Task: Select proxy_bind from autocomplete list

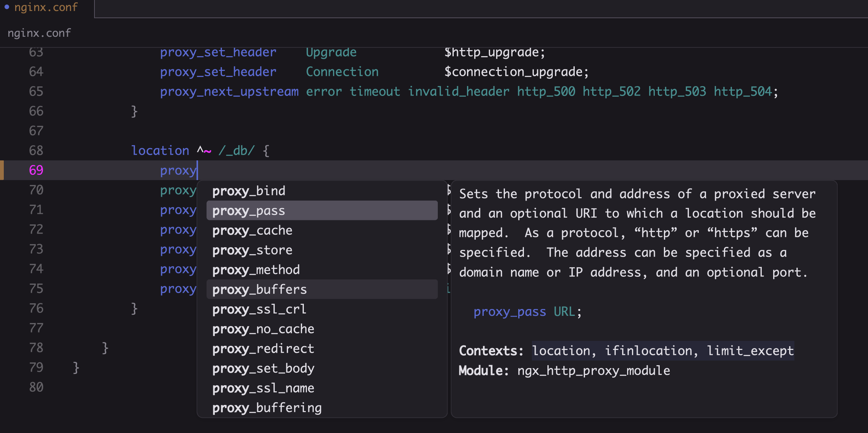Action: pos(248,191)
